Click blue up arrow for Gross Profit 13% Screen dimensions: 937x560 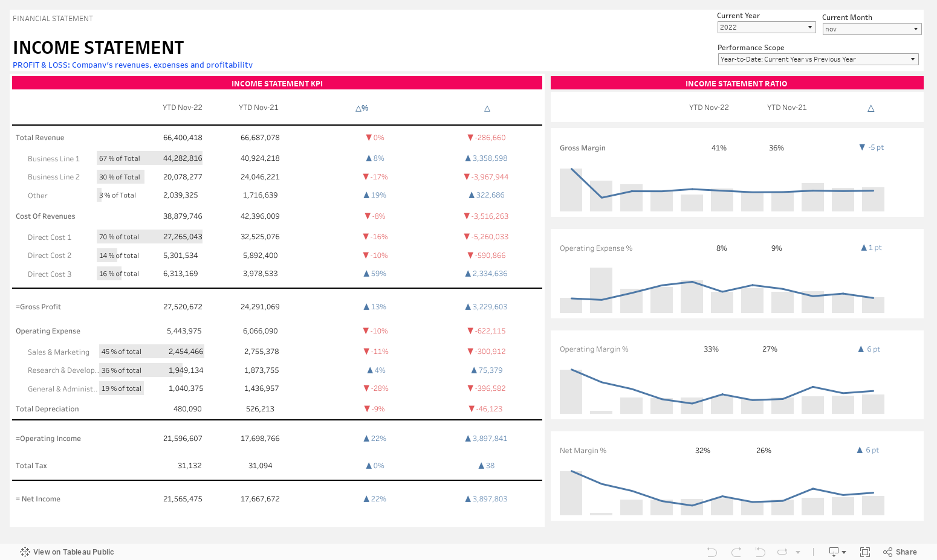pyautogui.click(x=366, y=307)
